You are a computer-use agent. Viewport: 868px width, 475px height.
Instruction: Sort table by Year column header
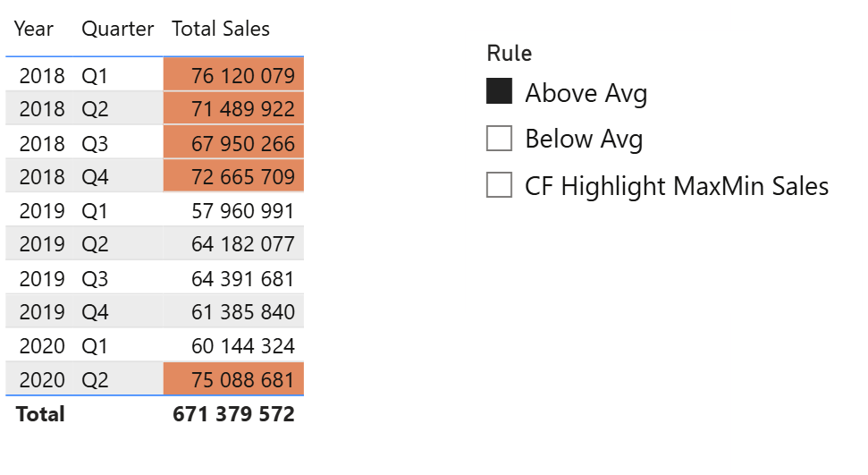pyautogui.click(x=34, y=29)
